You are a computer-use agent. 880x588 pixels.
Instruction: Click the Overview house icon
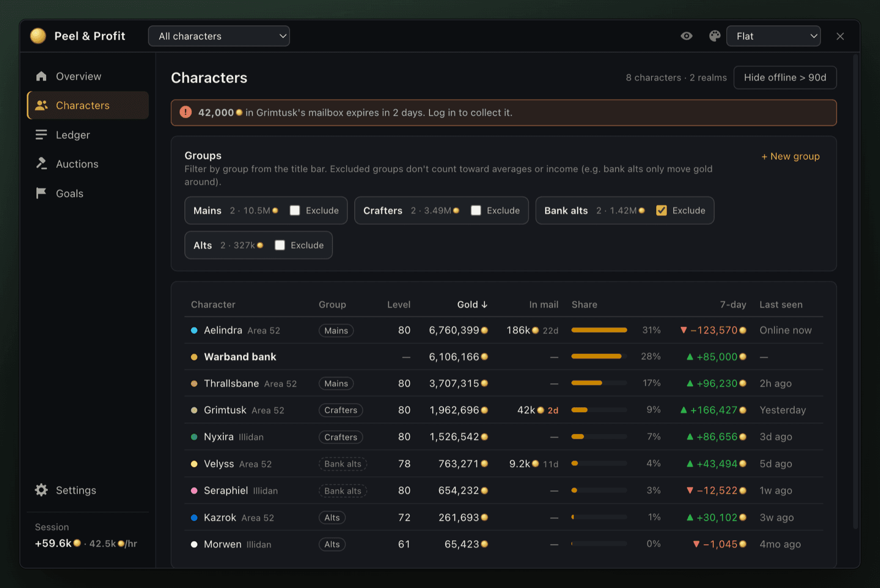coord(41,76)
